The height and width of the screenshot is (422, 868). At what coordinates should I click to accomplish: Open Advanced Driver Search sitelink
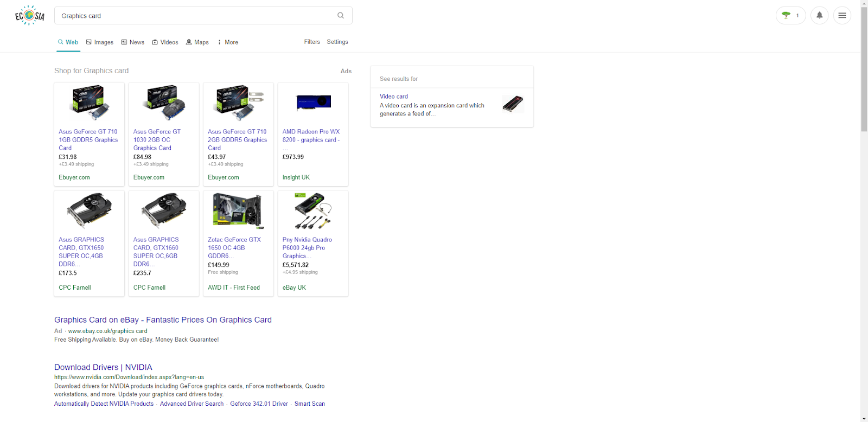[x=192, y=404]
